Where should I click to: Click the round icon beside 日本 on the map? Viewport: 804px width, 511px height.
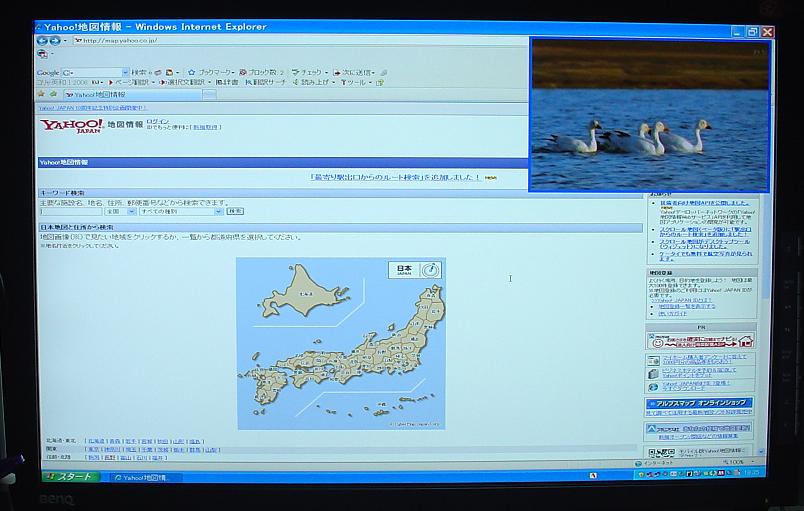(x=431, y=270)
